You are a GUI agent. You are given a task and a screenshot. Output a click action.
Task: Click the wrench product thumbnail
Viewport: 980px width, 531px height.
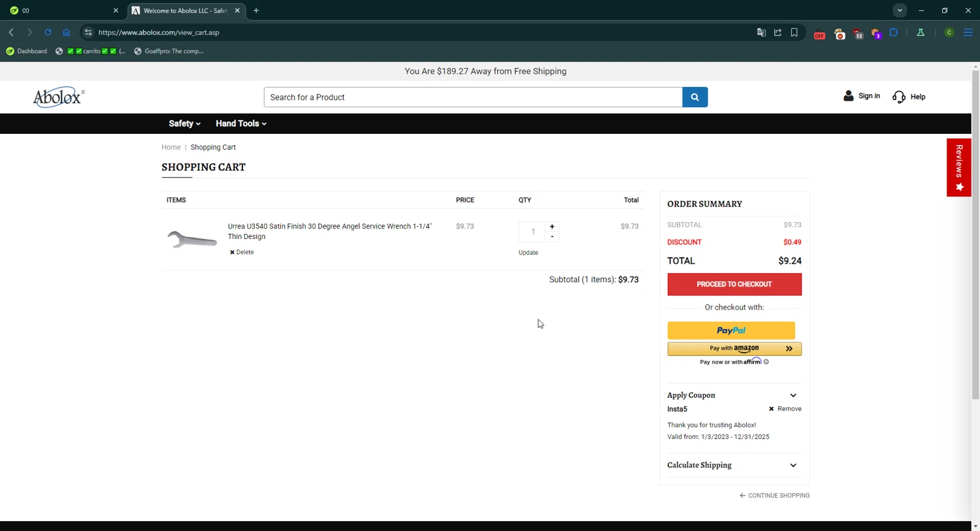[x=191, y=240]
